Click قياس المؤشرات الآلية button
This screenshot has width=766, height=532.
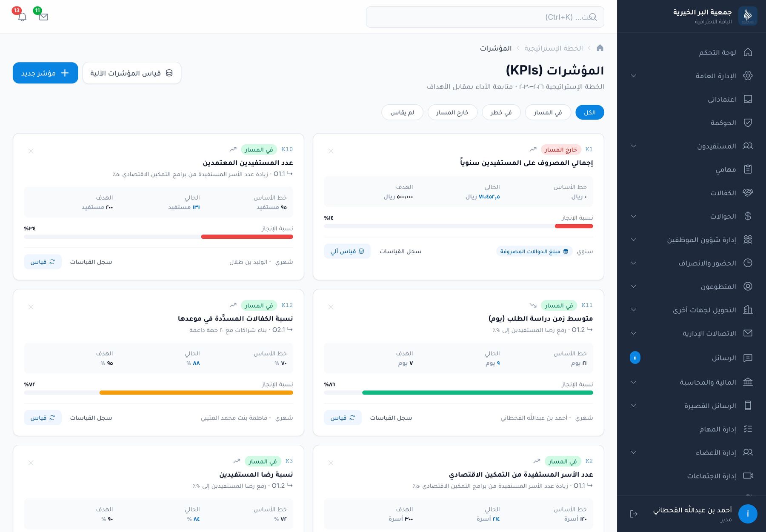coord(132,73)
